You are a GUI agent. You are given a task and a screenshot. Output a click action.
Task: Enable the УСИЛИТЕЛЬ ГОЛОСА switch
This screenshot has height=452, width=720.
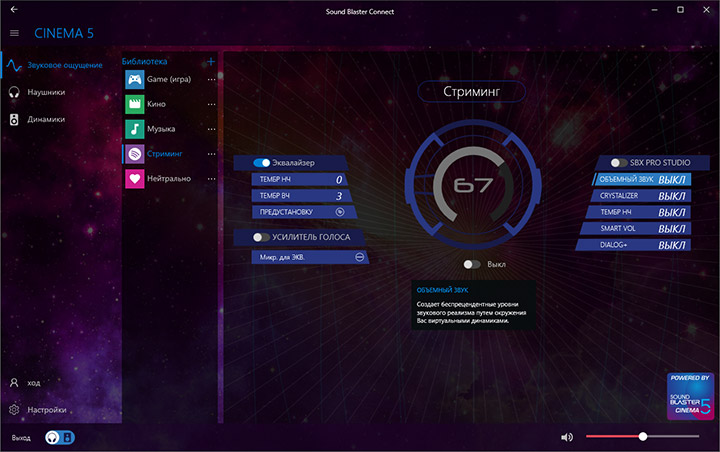coord(261,237)
